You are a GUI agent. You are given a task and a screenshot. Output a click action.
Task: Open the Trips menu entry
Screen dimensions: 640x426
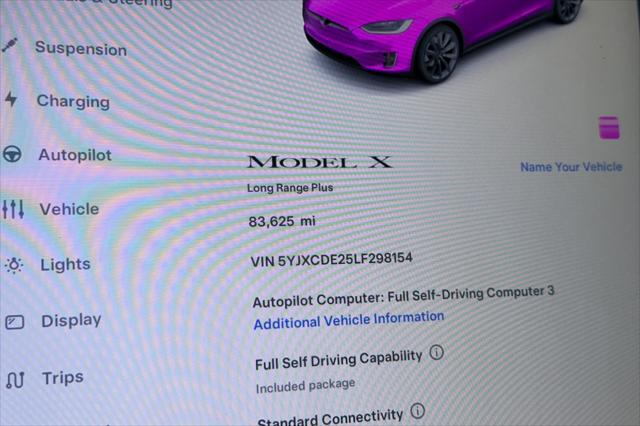point(63,377)
